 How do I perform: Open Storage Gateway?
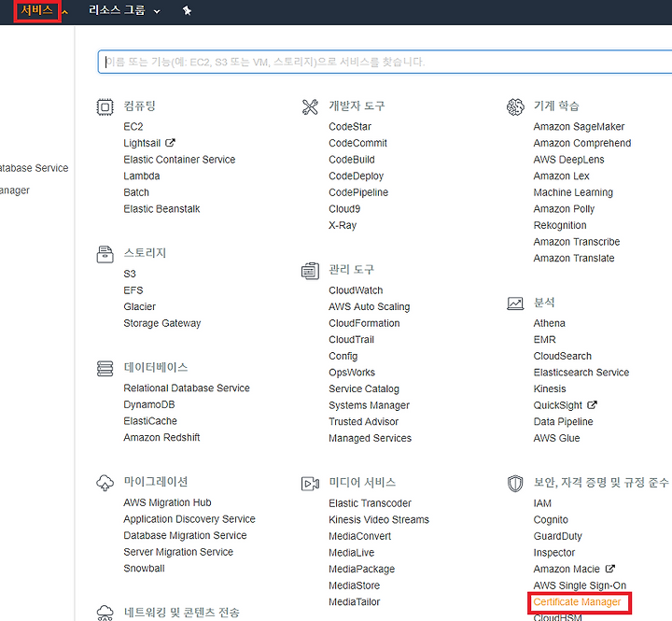tap(162, 323)
